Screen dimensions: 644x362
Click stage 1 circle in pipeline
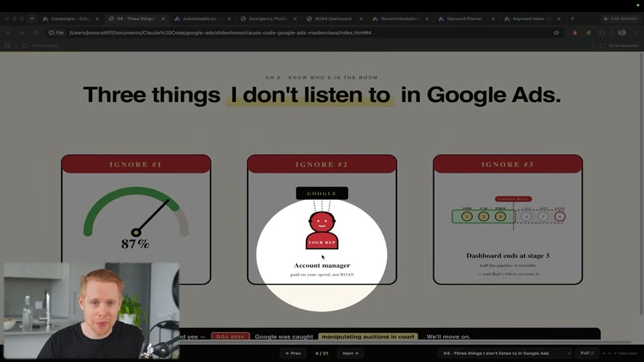point(467,217)
